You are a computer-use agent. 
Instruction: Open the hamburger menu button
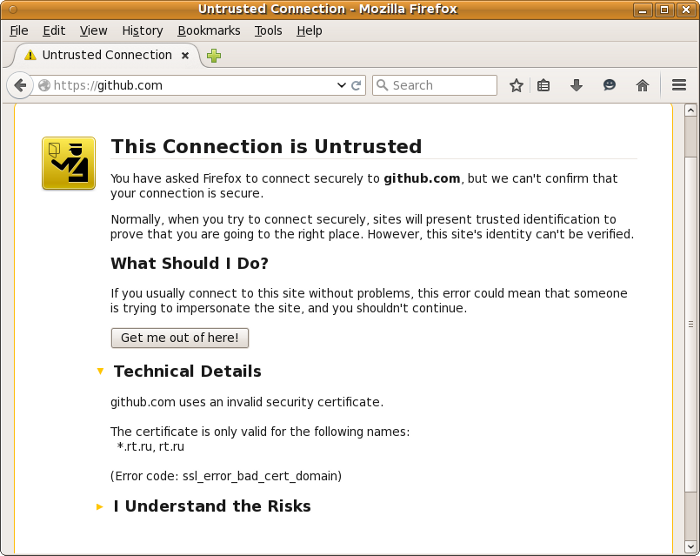pos(679,85)
